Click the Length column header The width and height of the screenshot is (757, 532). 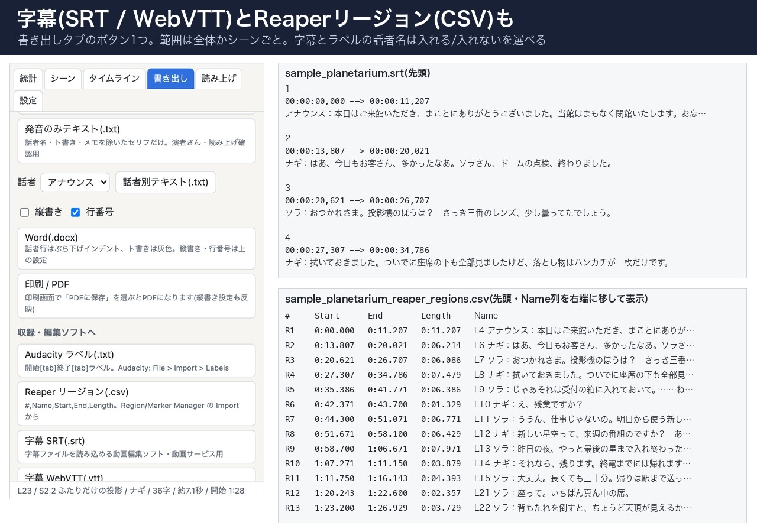pyautogui.click(x=436, y=316)
